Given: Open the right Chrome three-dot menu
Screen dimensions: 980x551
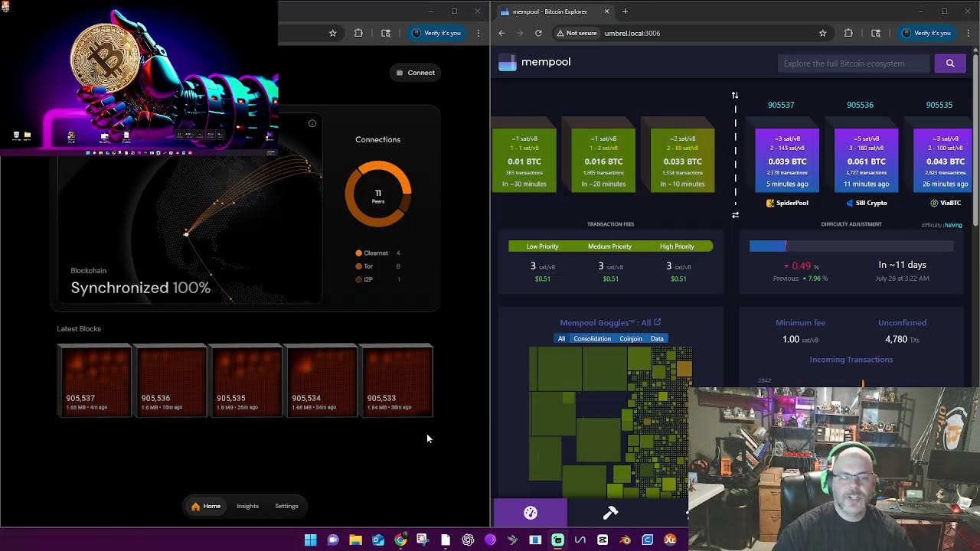Looking at the screenshot, I should click(x=968, y=33).
